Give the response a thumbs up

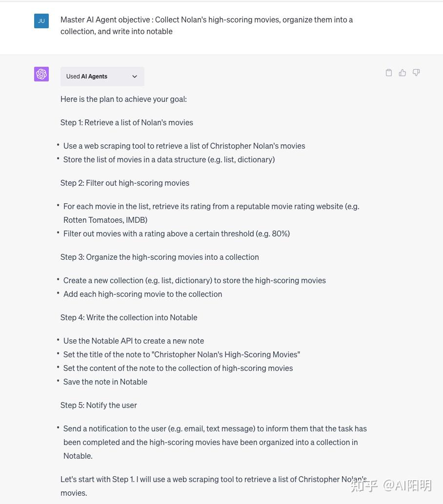[x=403, y=73]
